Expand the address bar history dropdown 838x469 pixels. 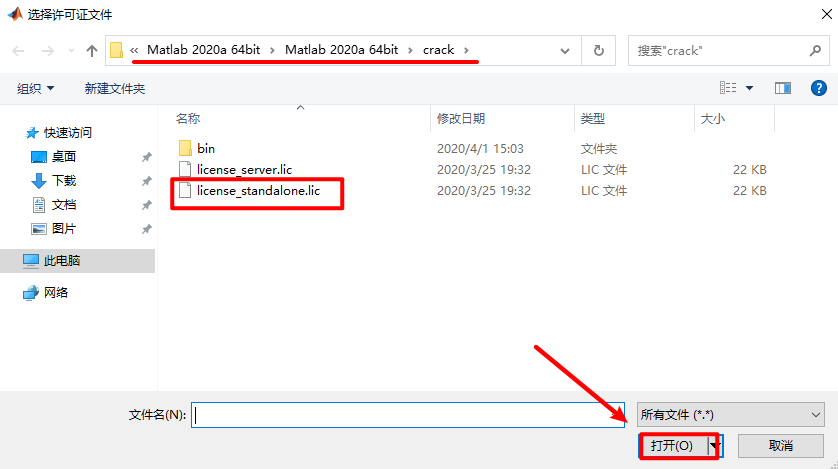pyautogui.click(x=567, y=50)
